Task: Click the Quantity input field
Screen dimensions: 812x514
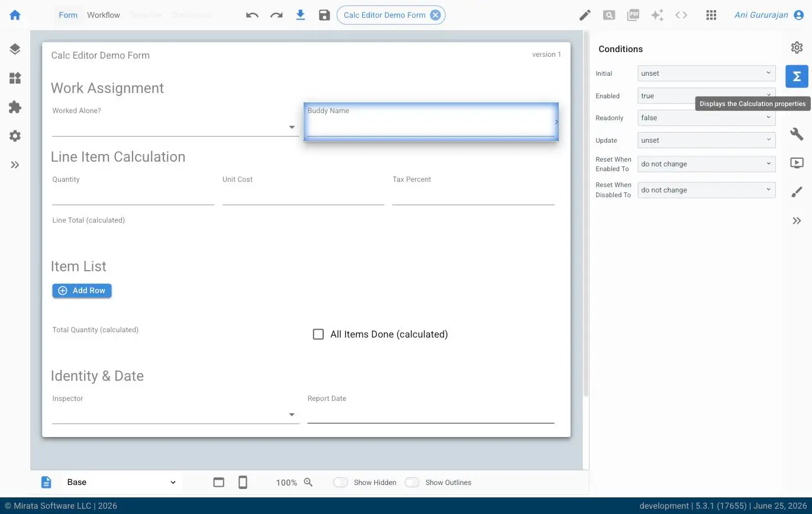Action: point(133,195)
